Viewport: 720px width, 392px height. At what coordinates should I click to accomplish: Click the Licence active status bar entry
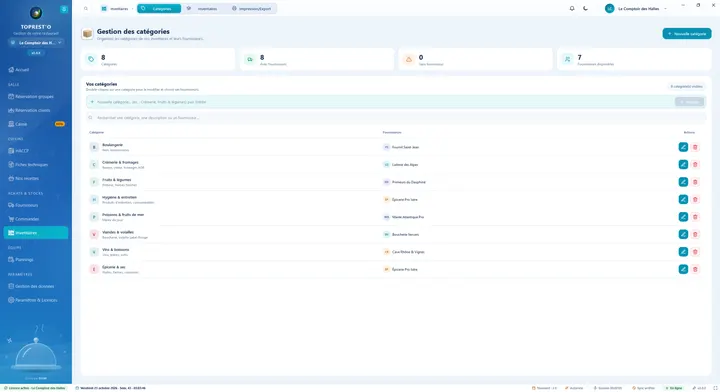click(34, 388)
